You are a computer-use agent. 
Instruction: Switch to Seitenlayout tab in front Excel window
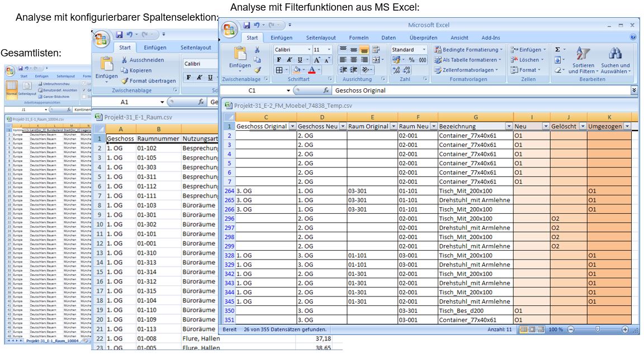[321, 38]
